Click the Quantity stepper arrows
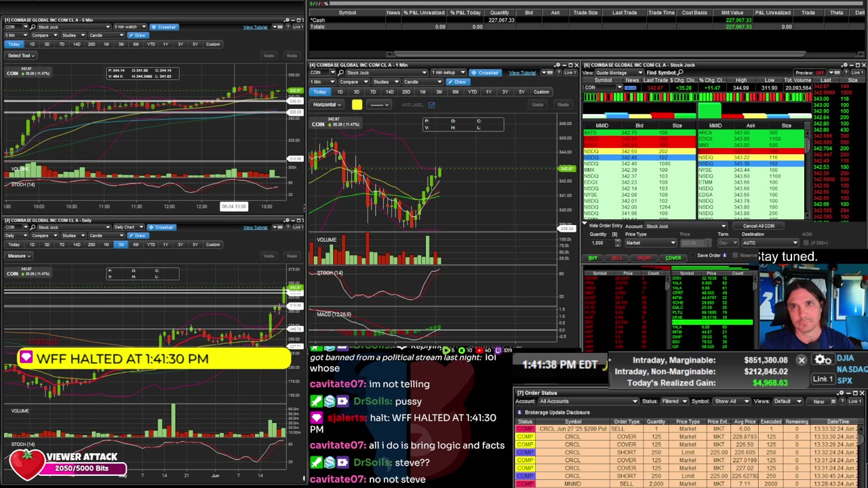868x488 pixels. tap(618, 243)
